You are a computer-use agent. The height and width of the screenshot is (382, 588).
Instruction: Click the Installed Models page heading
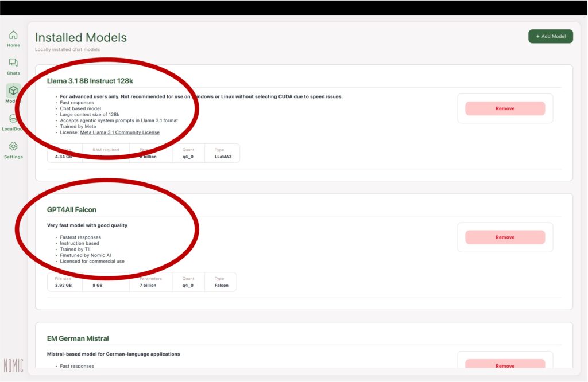click(81, 37)
